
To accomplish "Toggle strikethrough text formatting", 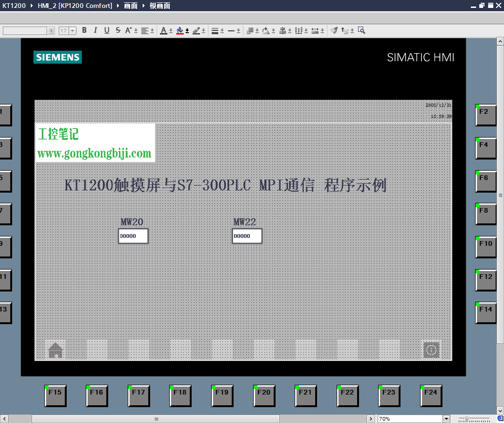I will coord(118,30).
